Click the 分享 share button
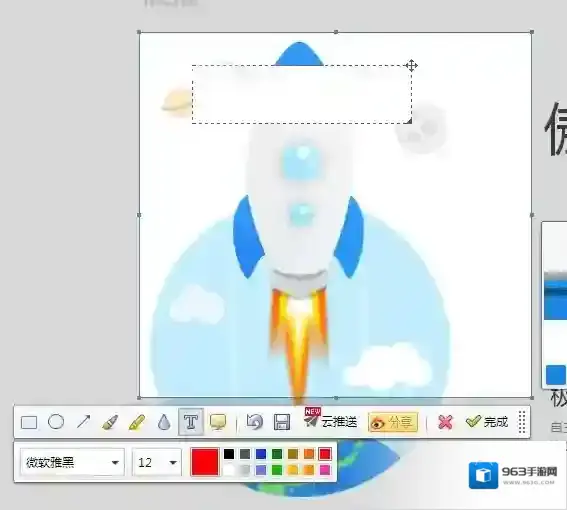The height and width of the screenshot is (510, 567). [393, 422]
